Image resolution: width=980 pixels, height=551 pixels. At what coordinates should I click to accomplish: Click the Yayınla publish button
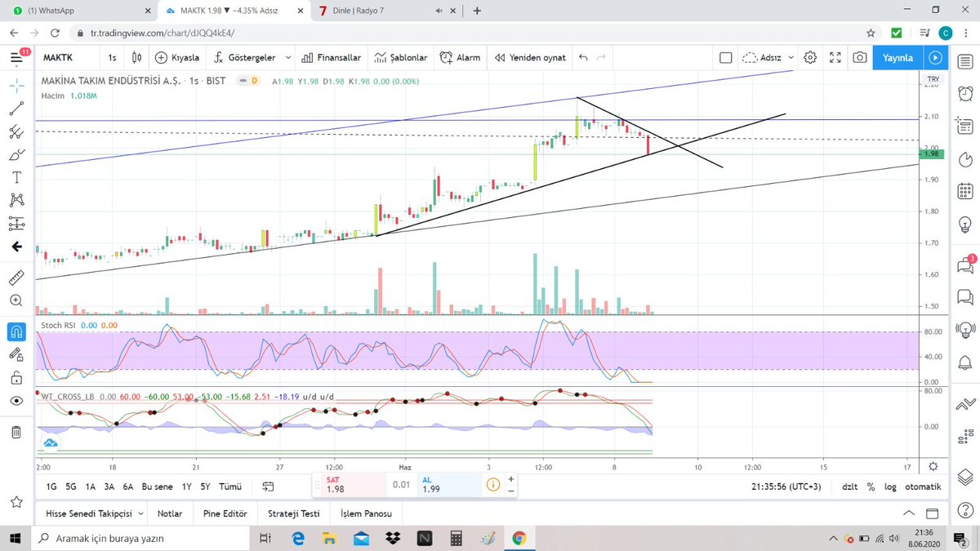point(898,58)
